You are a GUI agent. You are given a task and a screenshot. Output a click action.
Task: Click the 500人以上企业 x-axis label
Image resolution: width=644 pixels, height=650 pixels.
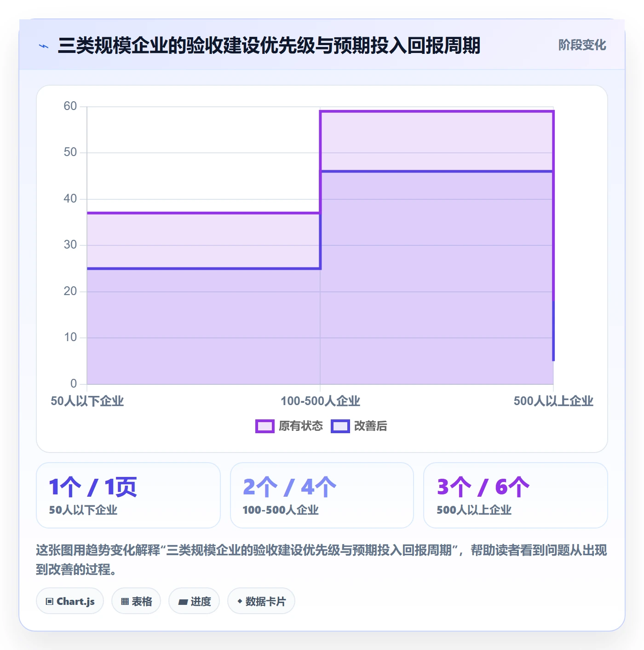(553, 401)
